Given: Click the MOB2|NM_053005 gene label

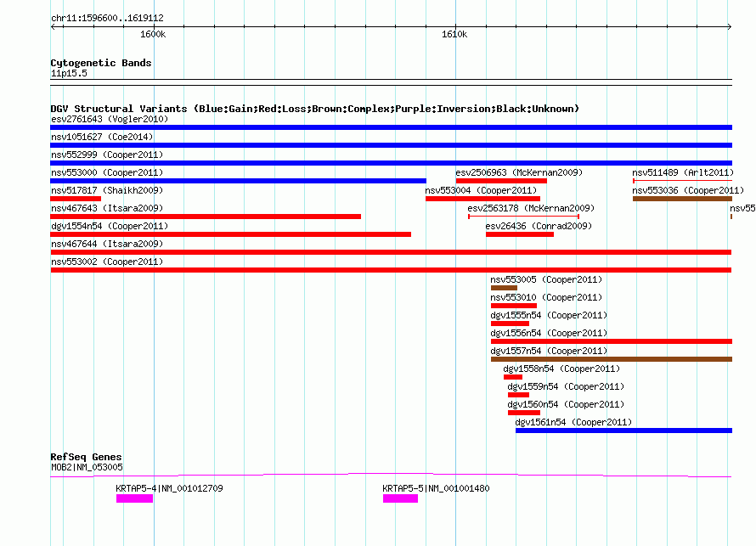Looking at the screenshot, I should pyautogui.click(x=87, y=467).
